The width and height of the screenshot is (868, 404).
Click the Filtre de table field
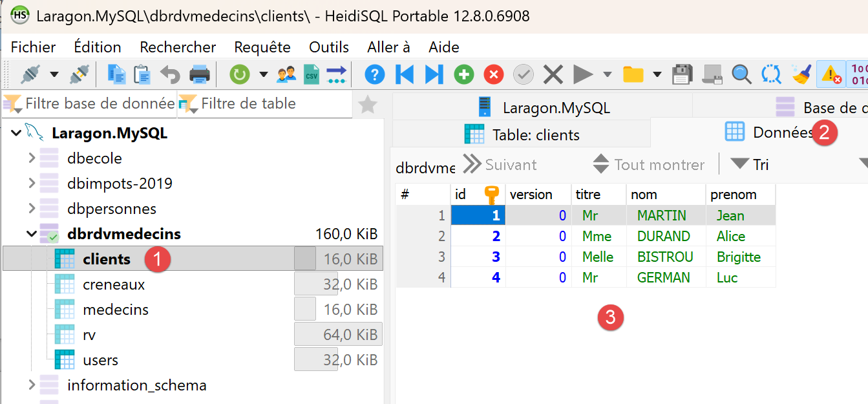(x=264, y=103)
